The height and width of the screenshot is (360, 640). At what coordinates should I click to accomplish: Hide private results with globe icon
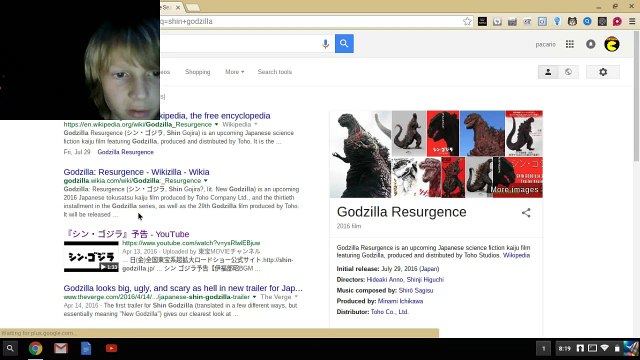click(568, 72)
